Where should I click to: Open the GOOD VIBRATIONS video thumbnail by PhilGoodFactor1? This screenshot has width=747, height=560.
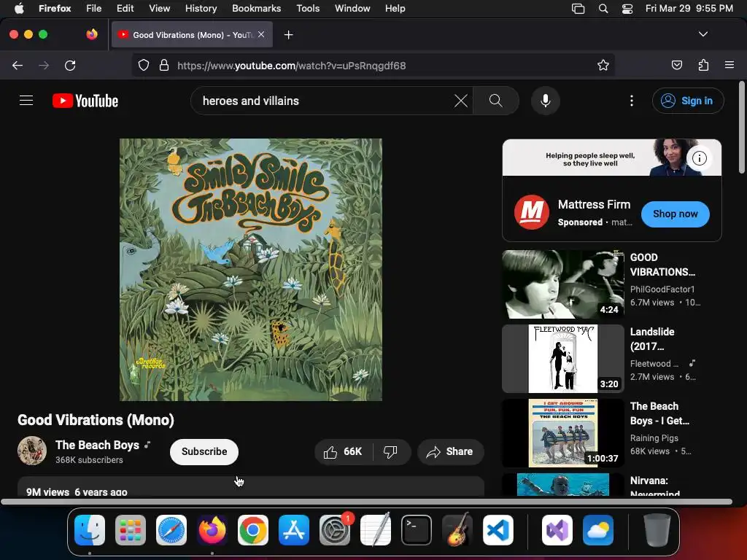[562, 284]
